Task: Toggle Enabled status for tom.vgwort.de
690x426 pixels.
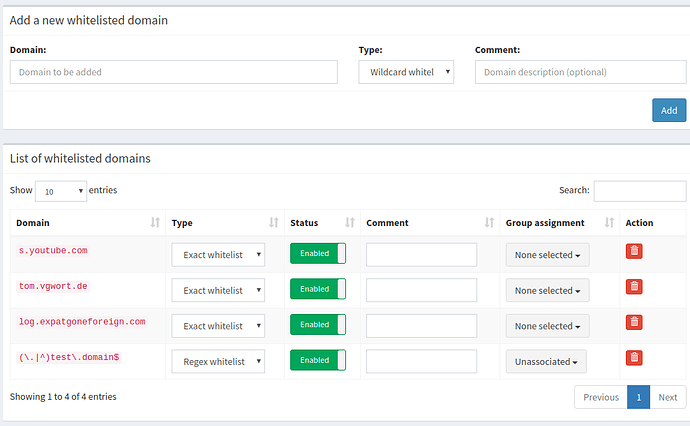Action: tap(318, 289)
